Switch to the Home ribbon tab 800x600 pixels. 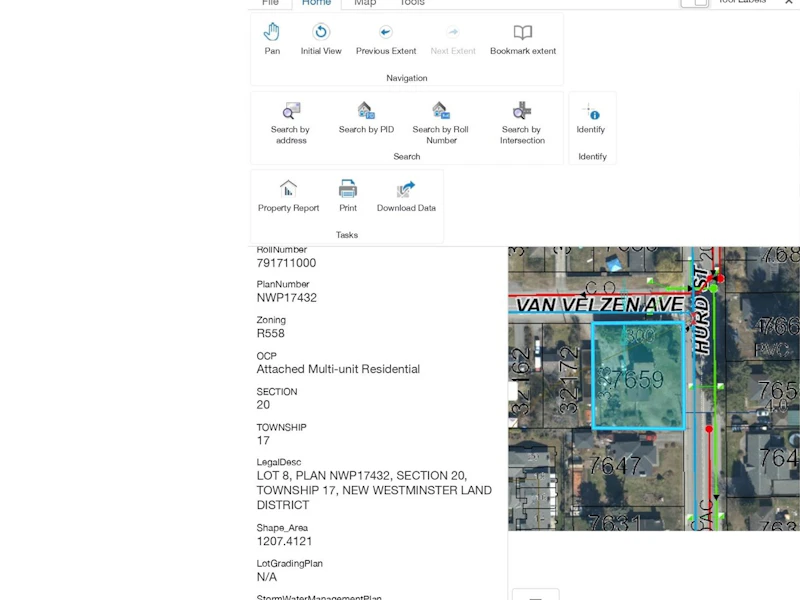(x=316, y=3)
